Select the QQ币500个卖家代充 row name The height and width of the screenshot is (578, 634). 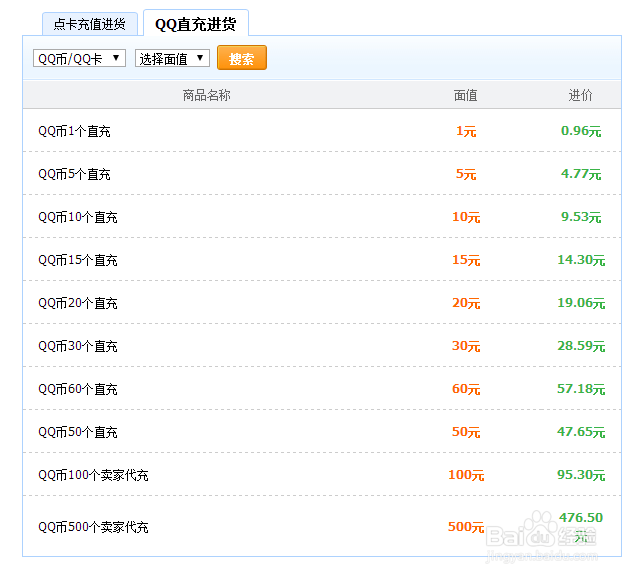[93, 527]
